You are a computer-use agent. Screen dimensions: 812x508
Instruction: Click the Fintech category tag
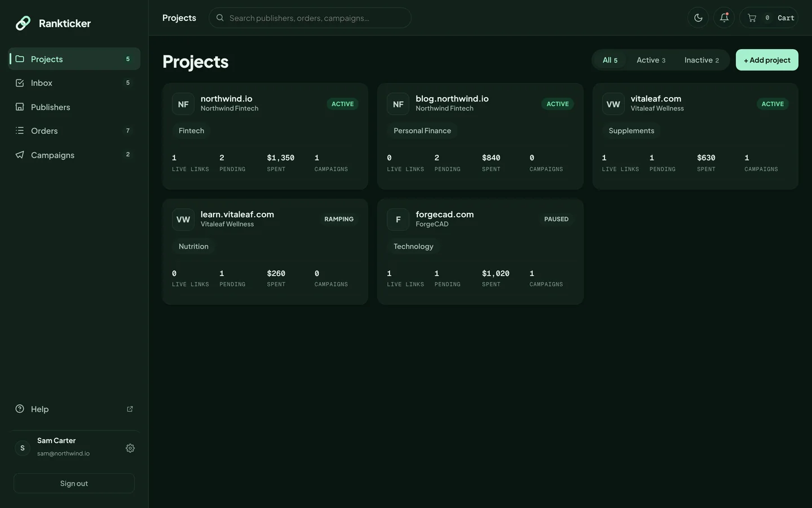[x=191, y=131]
